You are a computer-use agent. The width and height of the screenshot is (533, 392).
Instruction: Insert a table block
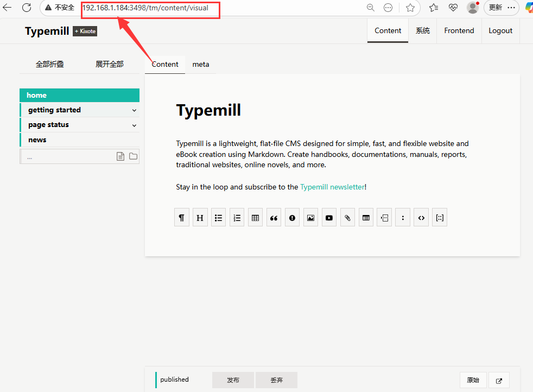pyautogui.click(x=255, y=218)
